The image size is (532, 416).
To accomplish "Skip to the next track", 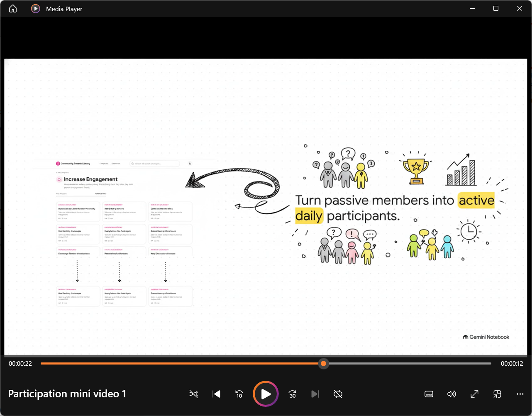I will coord(315,394).
